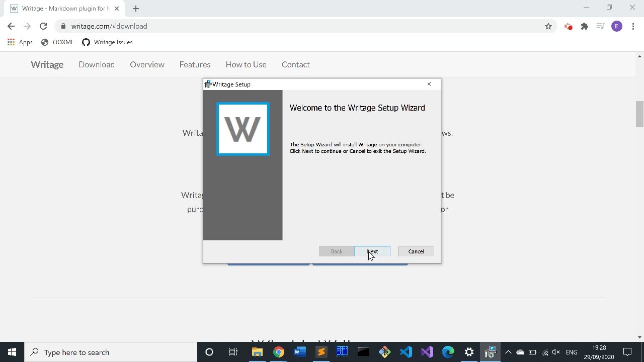Open the Action Center notifications icon

coord(628,352)
